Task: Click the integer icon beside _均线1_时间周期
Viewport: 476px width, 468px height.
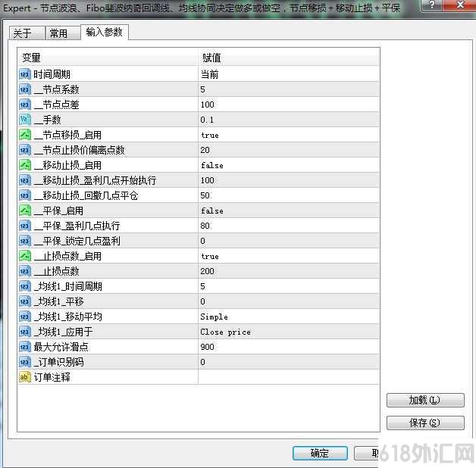Action: [25, 286]
